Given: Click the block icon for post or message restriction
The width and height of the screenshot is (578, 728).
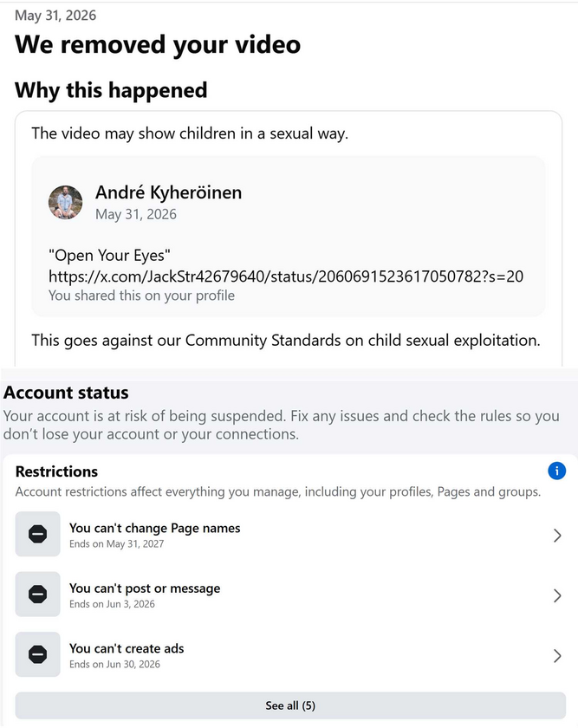Looking at the screenshot, I should click(x=37, y=595).
